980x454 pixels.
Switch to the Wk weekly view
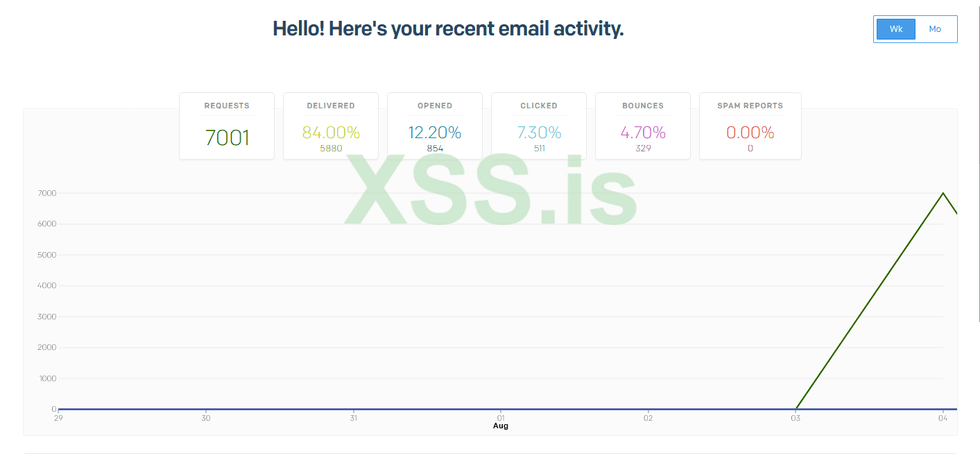click(x=895, y=29)
